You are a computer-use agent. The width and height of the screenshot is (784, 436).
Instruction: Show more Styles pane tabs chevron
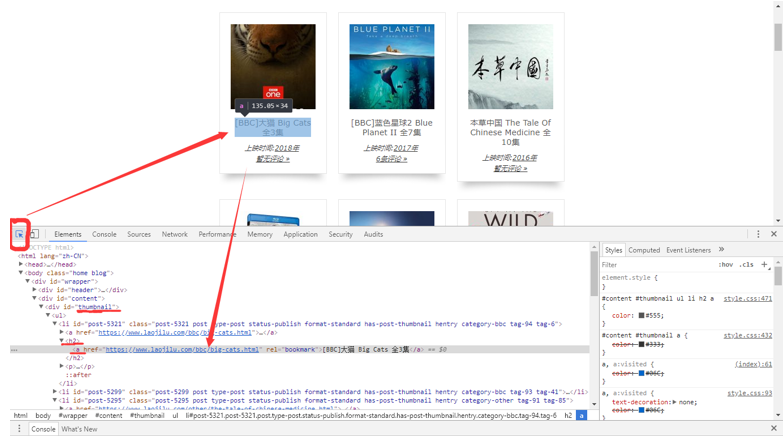pos(721,250)
